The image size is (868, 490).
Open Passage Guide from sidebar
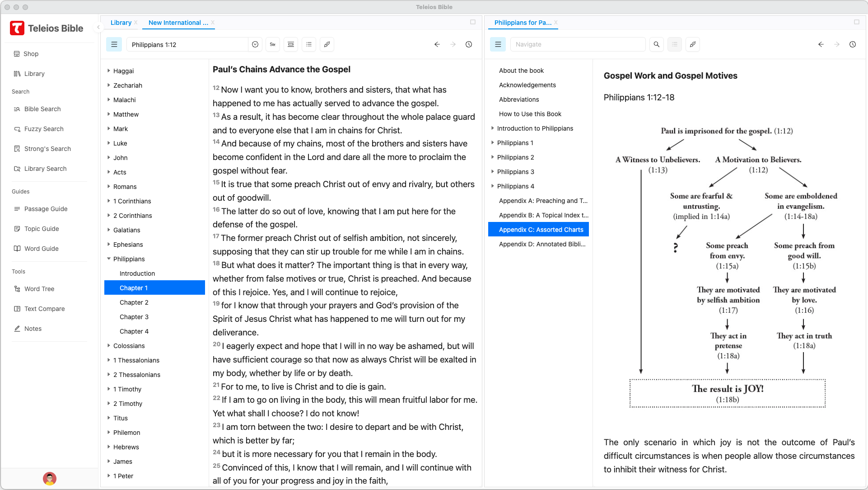pyautogui.click(x=46, y=209)
